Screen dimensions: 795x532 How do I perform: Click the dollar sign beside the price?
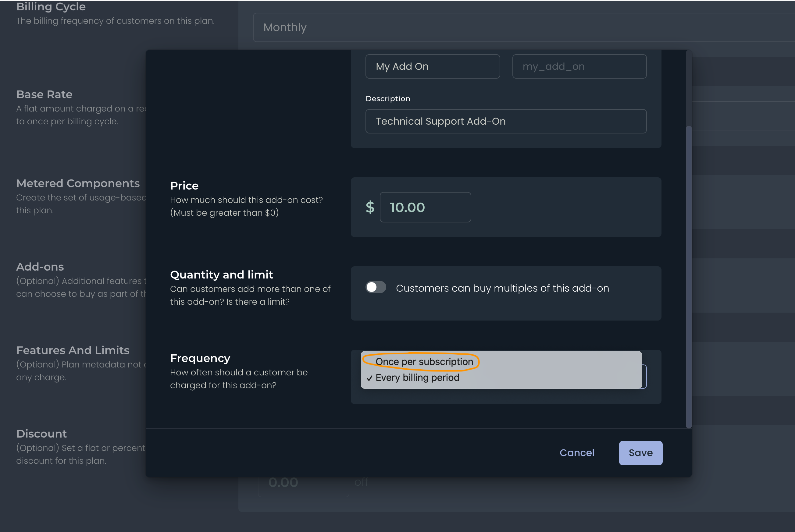click(370, 207)
